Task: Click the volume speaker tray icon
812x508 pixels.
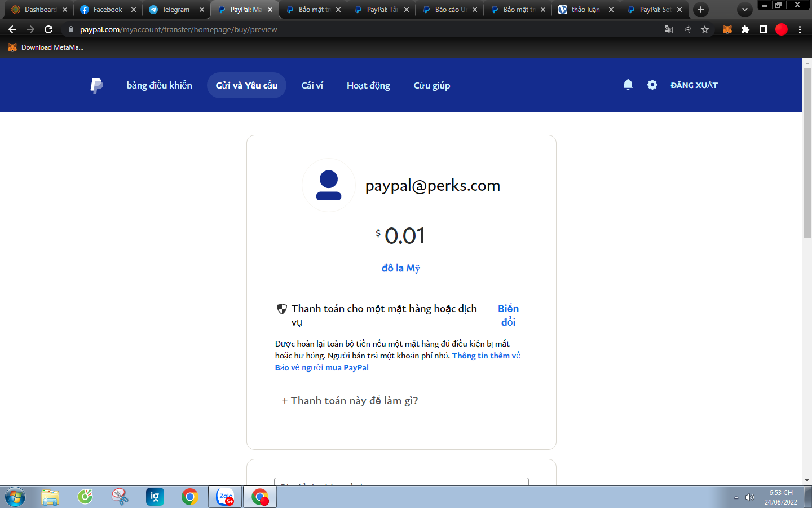Action: [750, 497]
